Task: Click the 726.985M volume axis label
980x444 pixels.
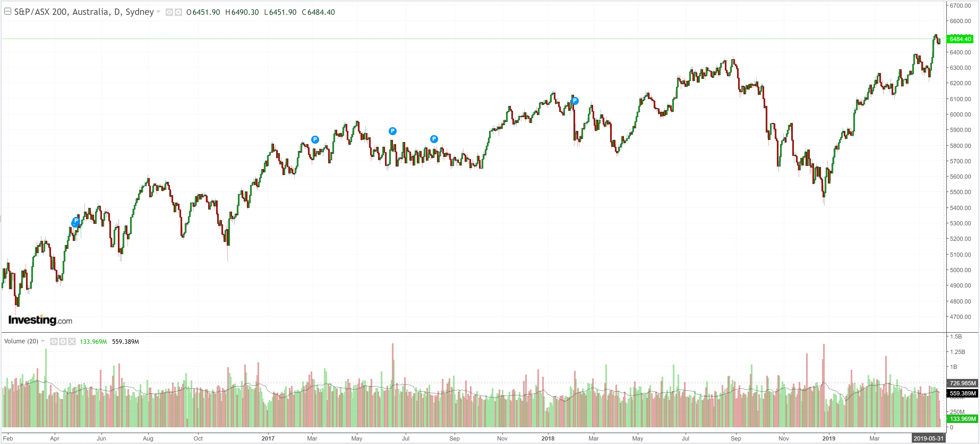Action: pos(962,383)
